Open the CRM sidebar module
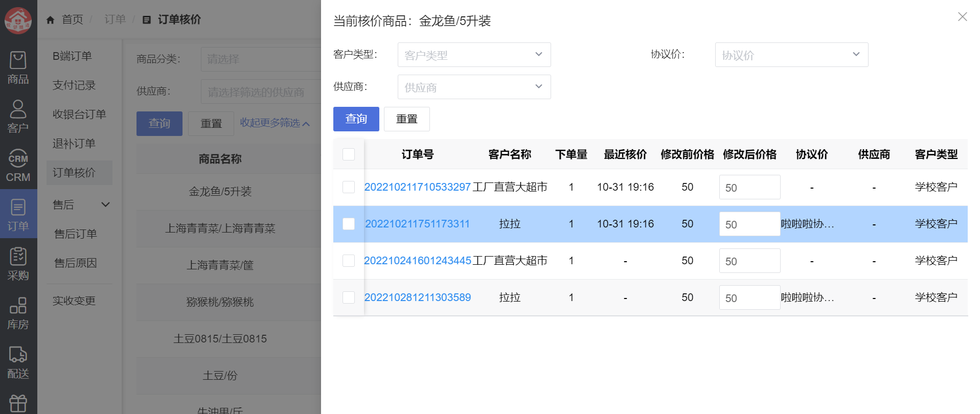 (x=18, y=165)
